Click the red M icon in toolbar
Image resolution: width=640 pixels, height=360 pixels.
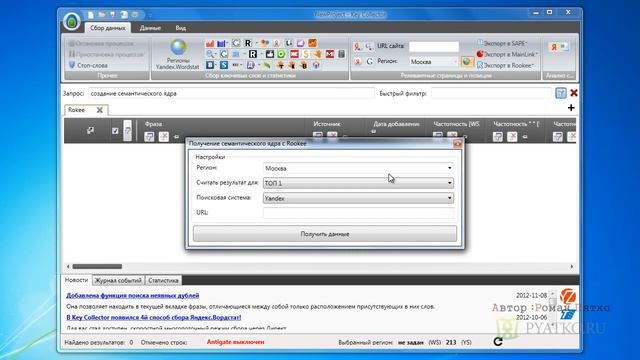tap(330, 54)
